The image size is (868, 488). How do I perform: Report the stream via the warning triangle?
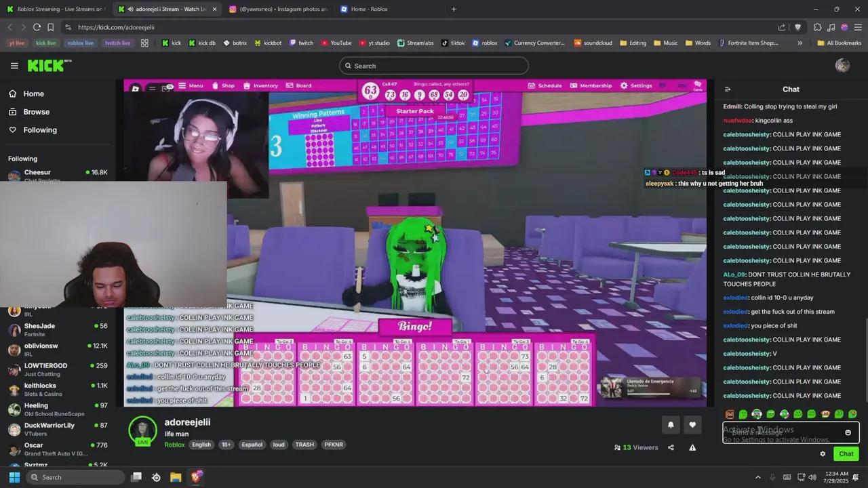[692, 447]
